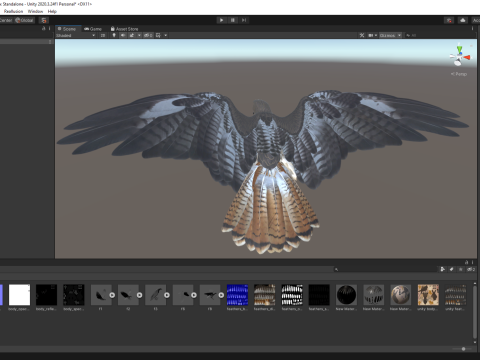Expand the f1 model asset

(x=112, y=295)
